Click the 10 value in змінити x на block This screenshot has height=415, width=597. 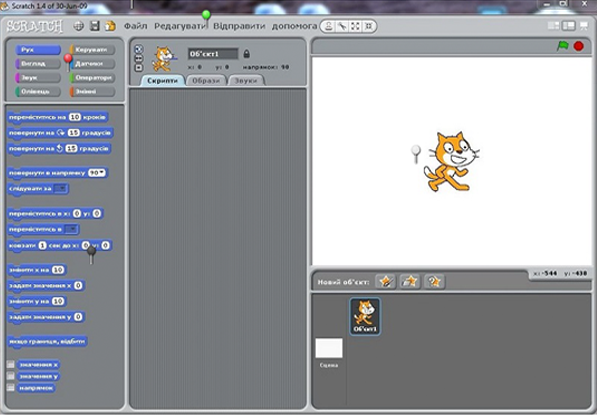[57, 270]
